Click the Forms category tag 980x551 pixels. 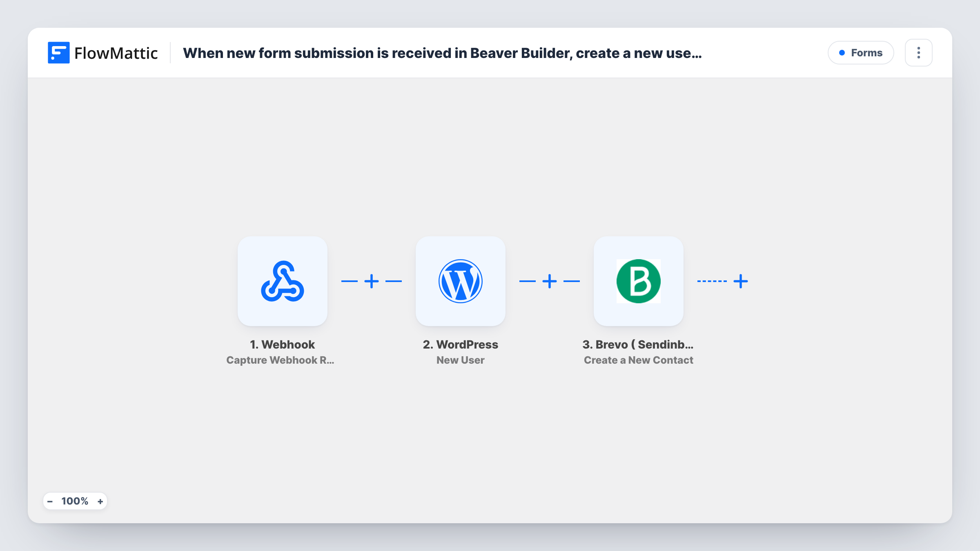(861, 53)
